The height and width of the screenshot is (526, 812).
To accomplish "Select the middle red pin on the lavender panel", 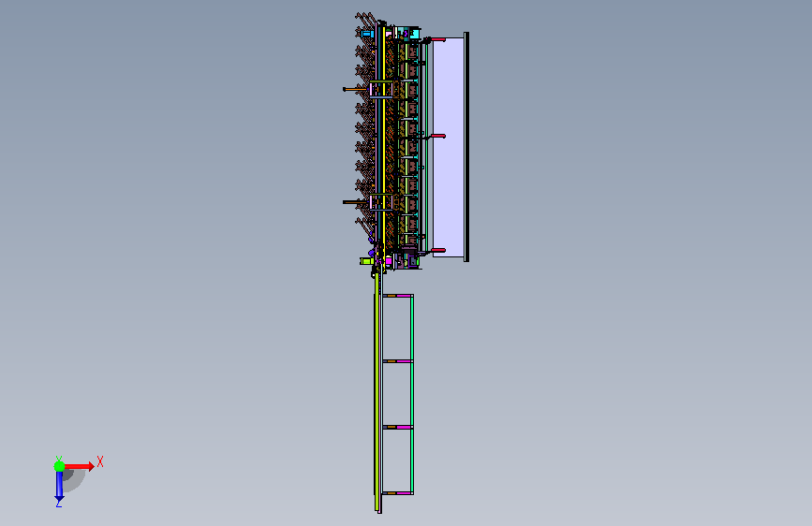I will click(x=438, y=136).
